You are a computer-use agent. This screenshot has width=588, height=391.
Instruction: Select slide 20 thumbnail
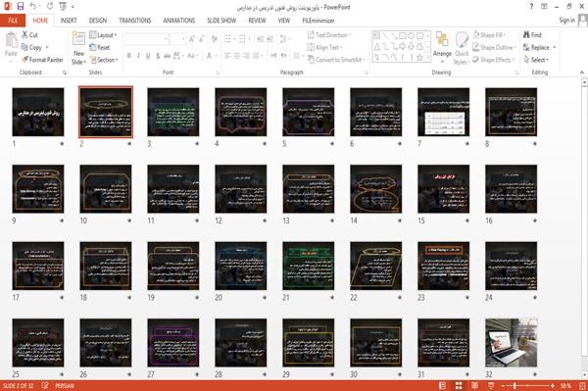click(x=241, y=266)
